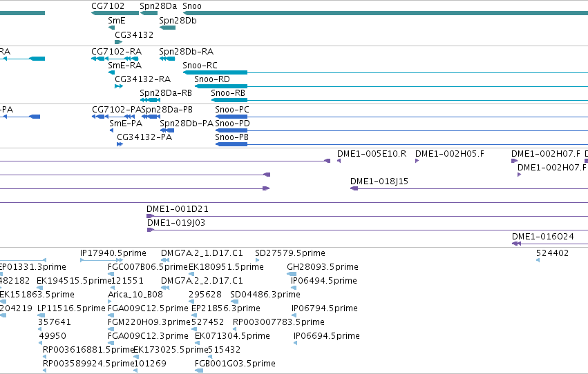Select the DME1-002H05.F clone label
Viewport: 588px width, 374px height.
point(450,154)
